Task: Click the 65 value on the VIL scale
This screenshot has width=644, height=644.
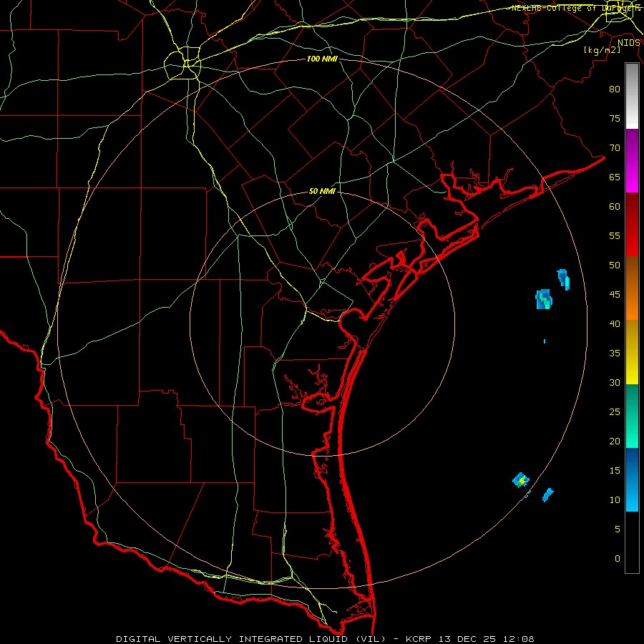Action: pyautogui.click(x=615, y=177)
